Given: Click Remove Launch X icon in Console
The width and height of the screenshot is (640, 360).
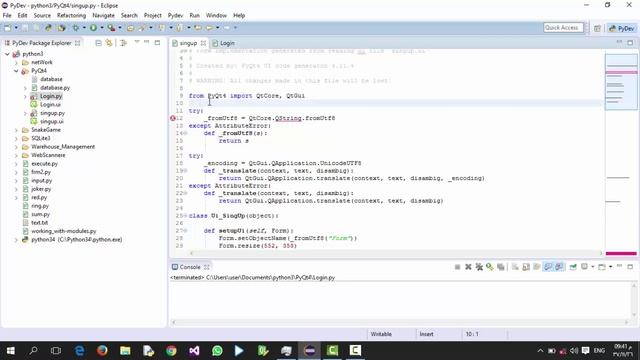Looking at the screenshot, I should (x=468, y=267).
